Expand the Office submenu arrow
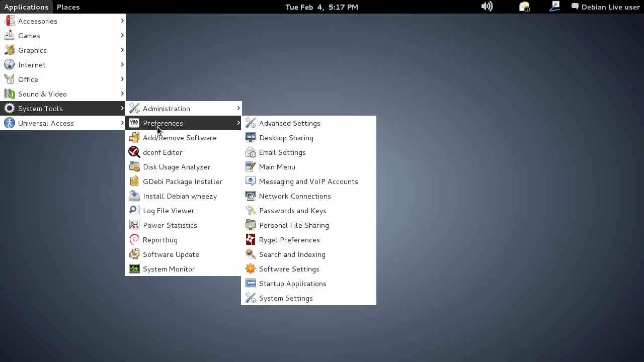Image resolution: width=644 pixels, height=362 pixels. point(122,79)
